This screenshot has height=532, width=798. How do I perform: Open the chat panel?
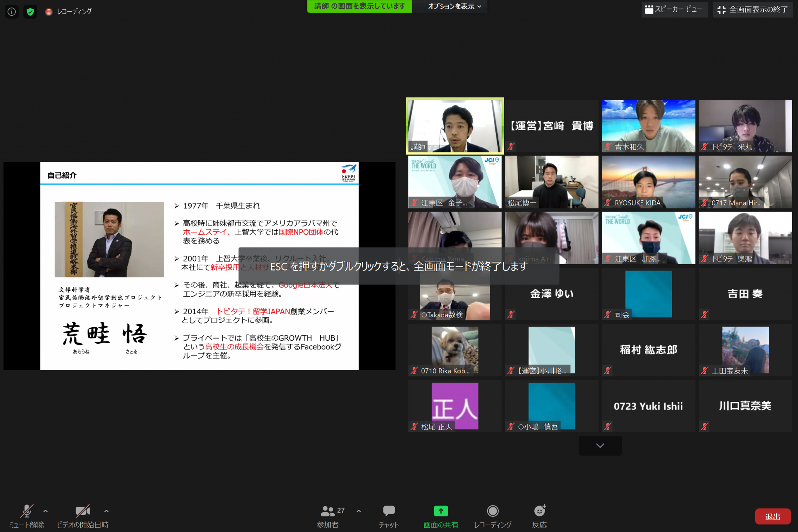tap(388, 511)
